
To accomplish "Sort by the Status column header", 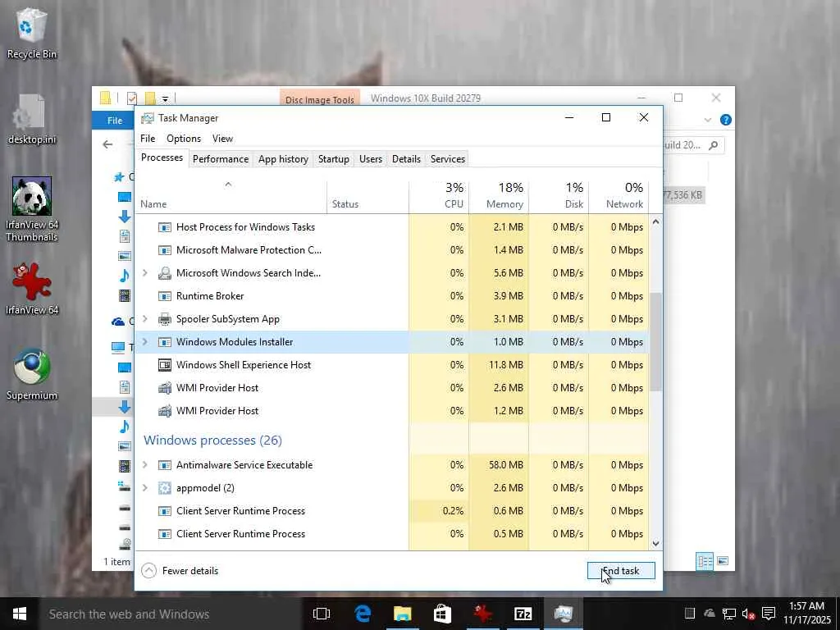I will pyautogui.click(x=368, y=195).
